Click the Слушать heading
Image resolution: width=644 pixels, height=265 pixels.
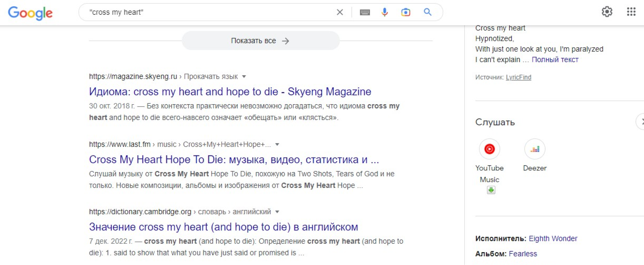click(x=495, y=122)
